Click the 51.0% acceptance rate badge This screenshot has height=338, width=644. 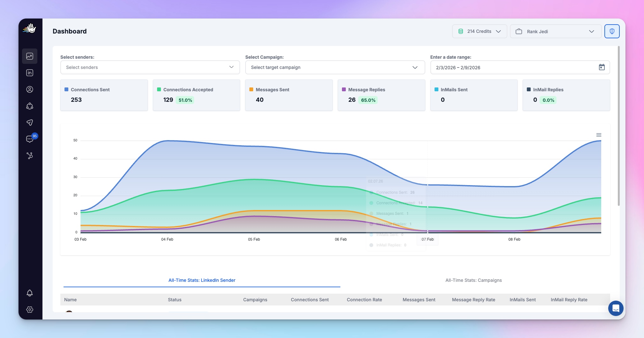tap(185, 100)
